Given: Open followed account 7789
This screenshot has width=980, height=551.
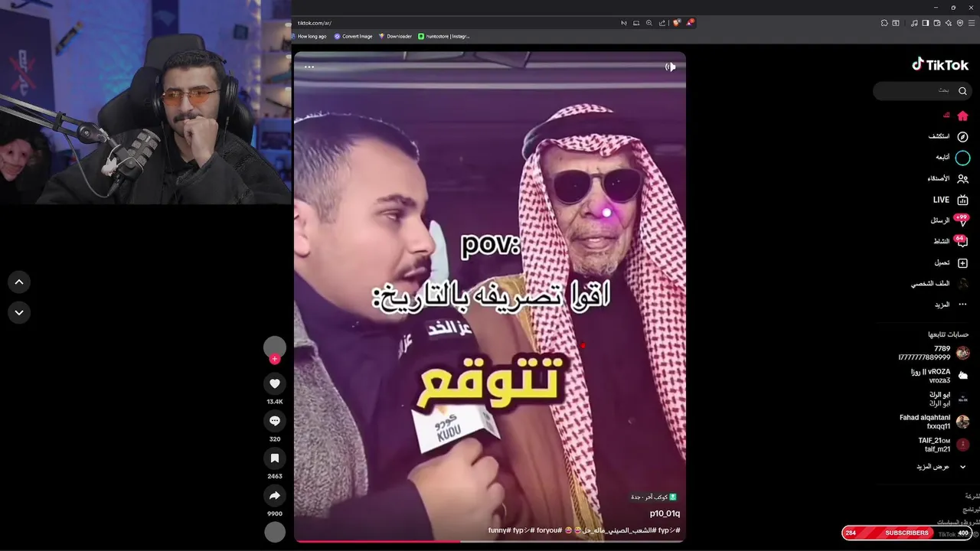Looking at the screenshot, I should point(934,353).
